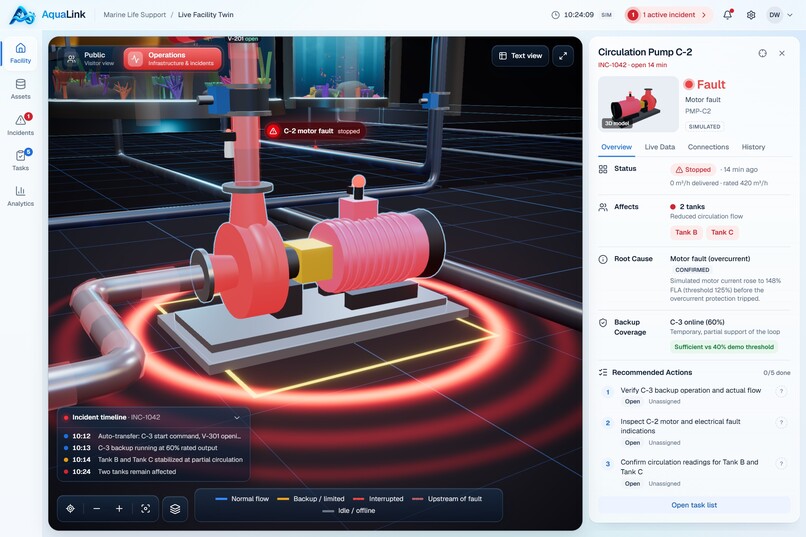
Task: Open the Assets sidebar item
Action: point(21,89)
